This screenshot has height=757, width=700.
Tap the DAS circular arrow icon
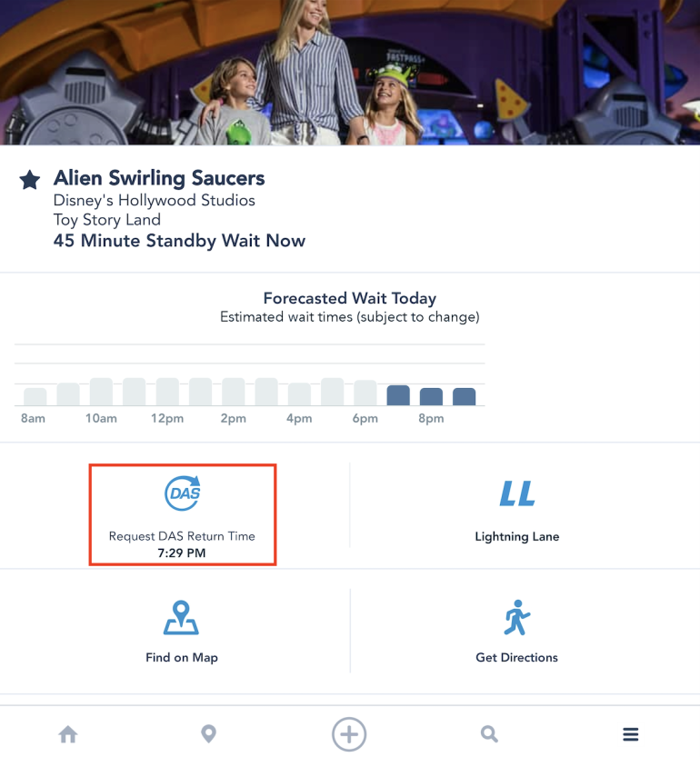tap(183, 493)
